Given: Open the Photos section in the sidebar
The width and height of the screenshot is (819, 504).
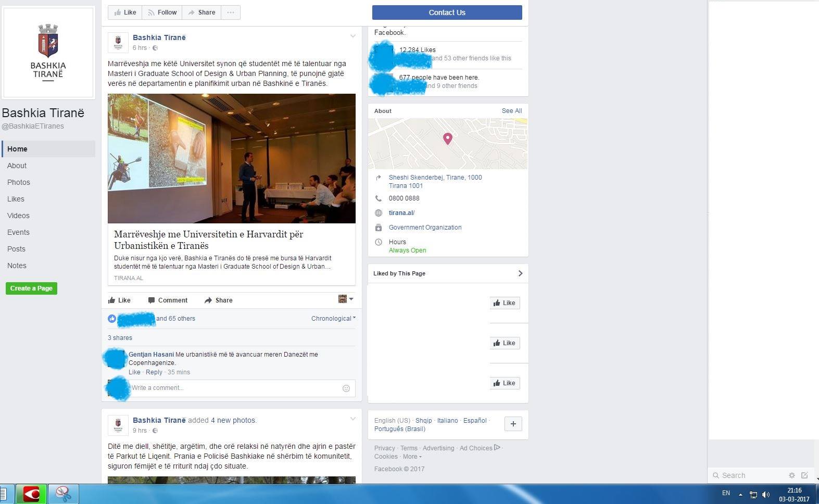Looking at the screenshot, I should click(19, 182).
